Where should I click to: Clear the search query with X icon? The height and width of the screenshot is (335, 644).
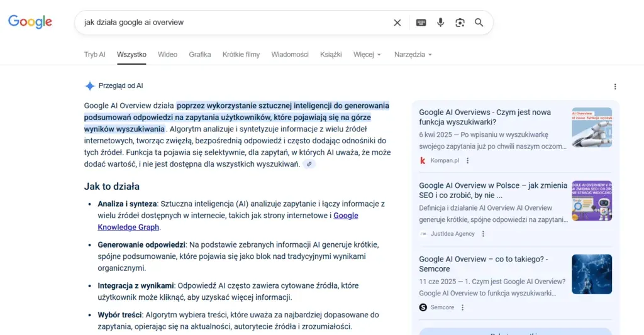[397, 23]
